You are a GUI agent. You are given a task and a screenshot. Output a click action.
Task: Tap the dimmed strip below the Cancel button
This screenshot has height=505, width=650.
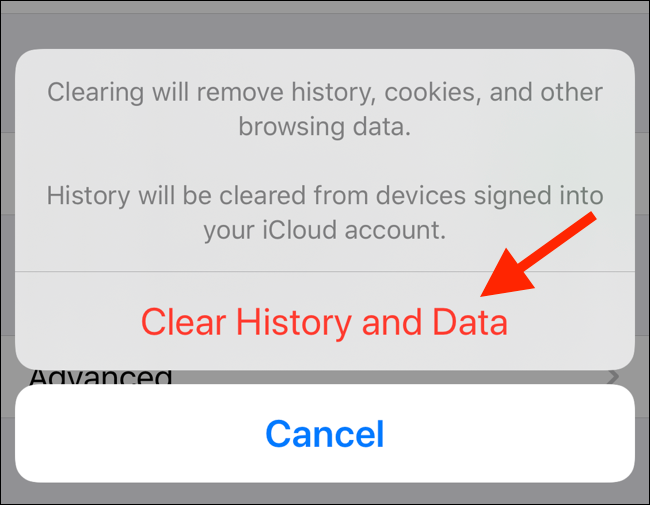point(325,493)
